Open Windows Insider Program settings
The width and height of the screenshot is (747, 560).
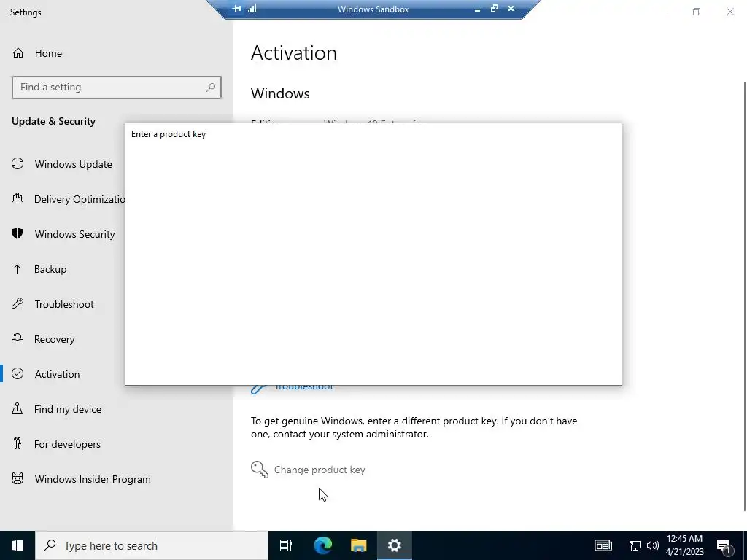[81, 479]
